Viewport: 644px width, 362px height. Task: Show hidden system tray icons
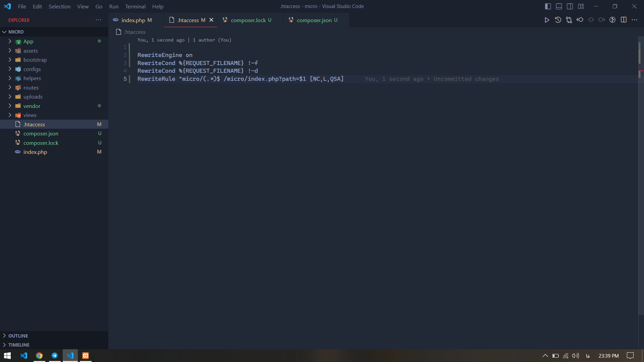coord(545,356)
